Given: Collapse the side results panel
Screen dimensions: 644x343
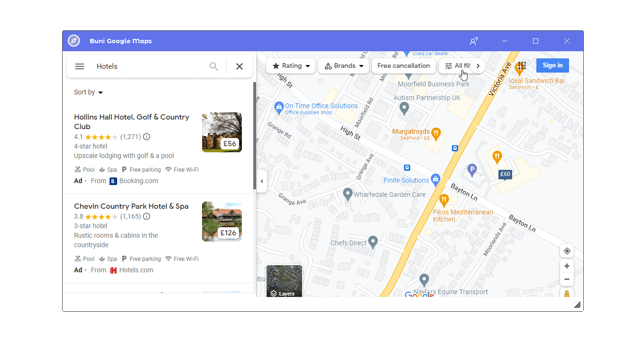Looking at the screenshot, I should point(261,181).
